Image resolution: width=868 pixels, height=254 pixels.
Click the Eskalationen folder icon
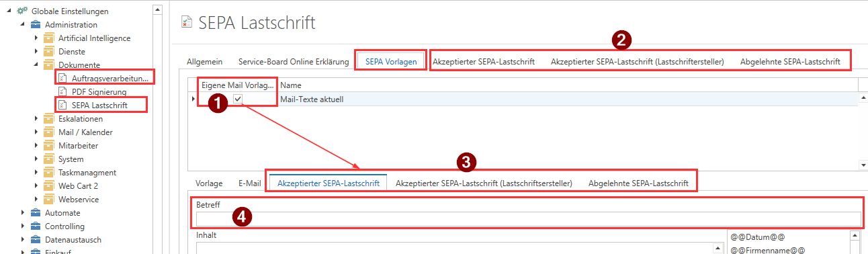pyautogui.click(x=49, y=118)
